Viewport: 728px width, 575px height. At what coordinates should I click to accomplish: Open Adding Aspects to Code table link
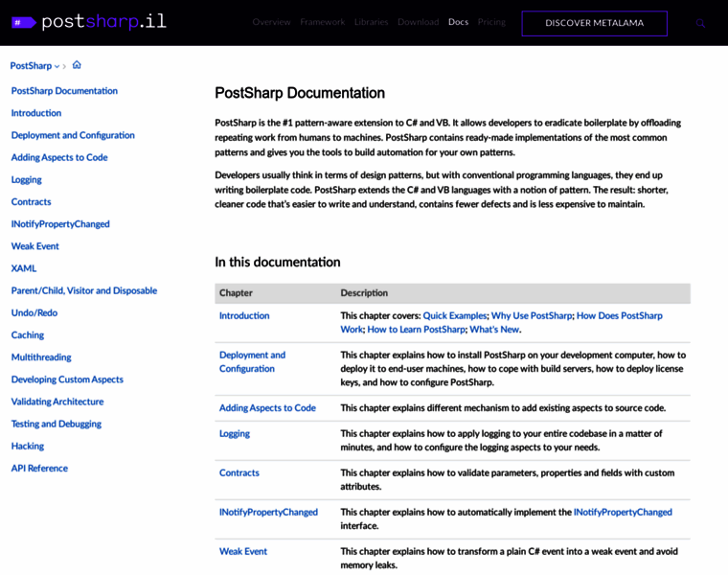[x=267, y=408]
